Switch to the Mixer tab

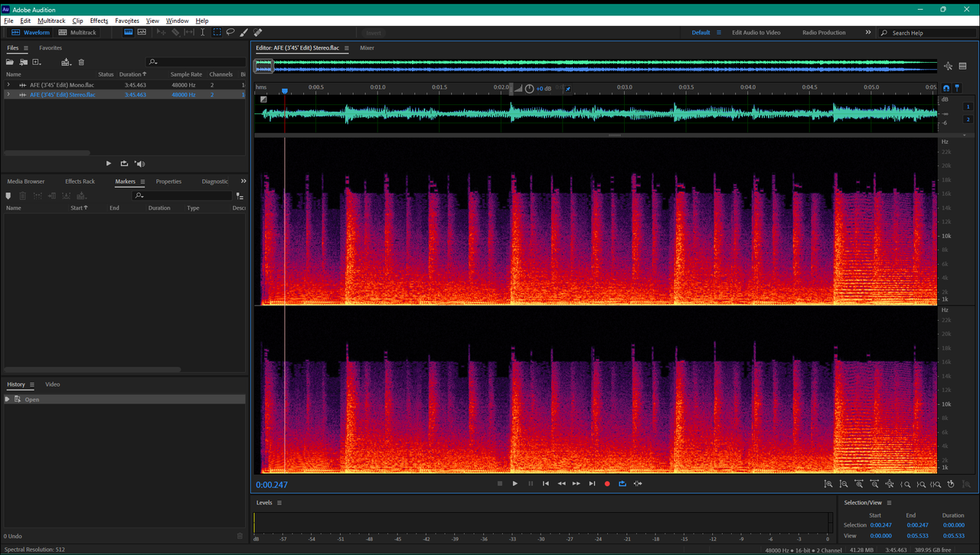pos(367,48)
